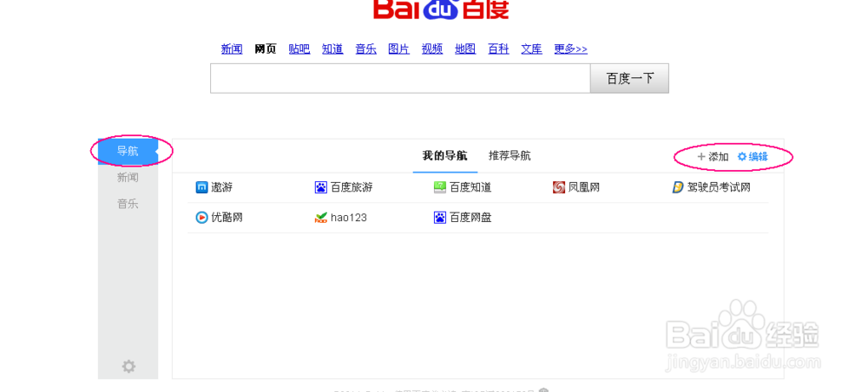
Task: Click the 百度知道 icon
Action: tap(439, 187)
